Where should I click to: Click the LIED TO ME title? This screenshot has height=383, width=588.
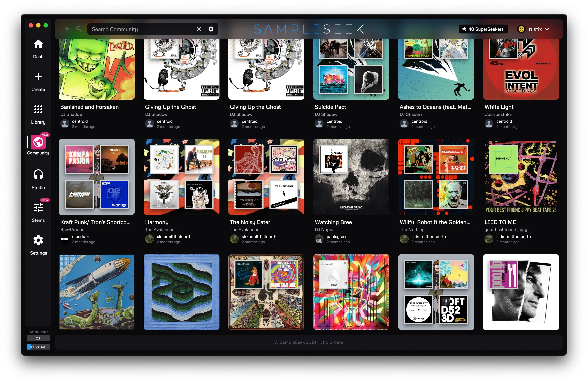[x=500, y=222]
